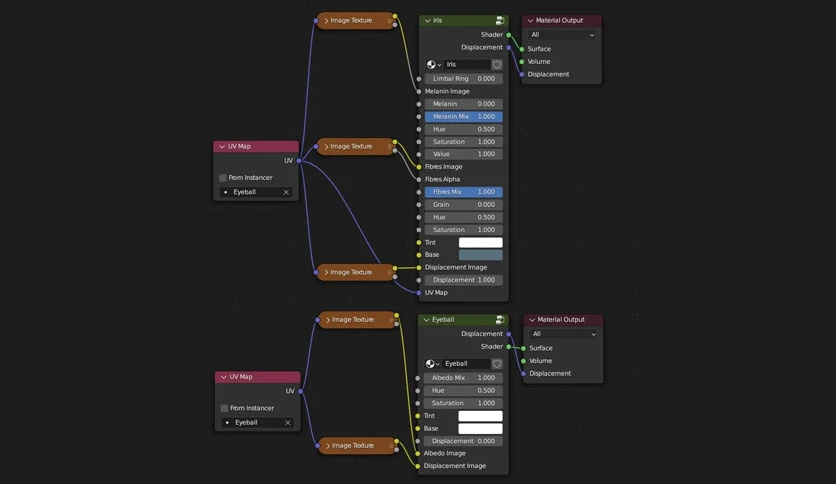This screenshot has width=836, height=484.
Task: Toggle the fake user shield beside Eyeball name field
Action: pos(497,364)
